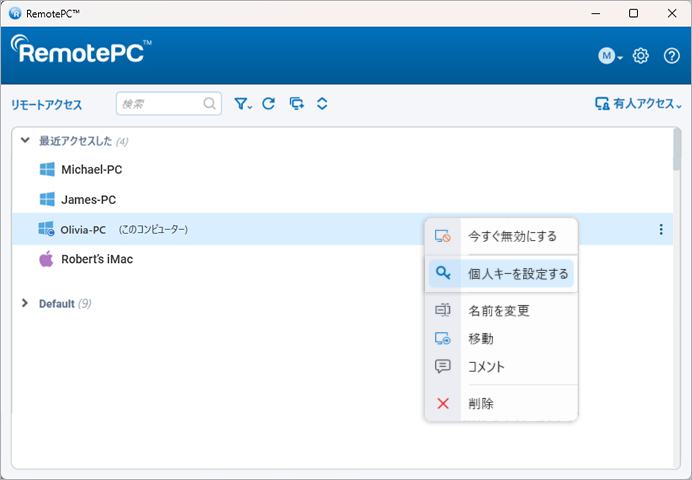Click the RemotePC logo in the header
692x480 pixels.
[81, 49]
